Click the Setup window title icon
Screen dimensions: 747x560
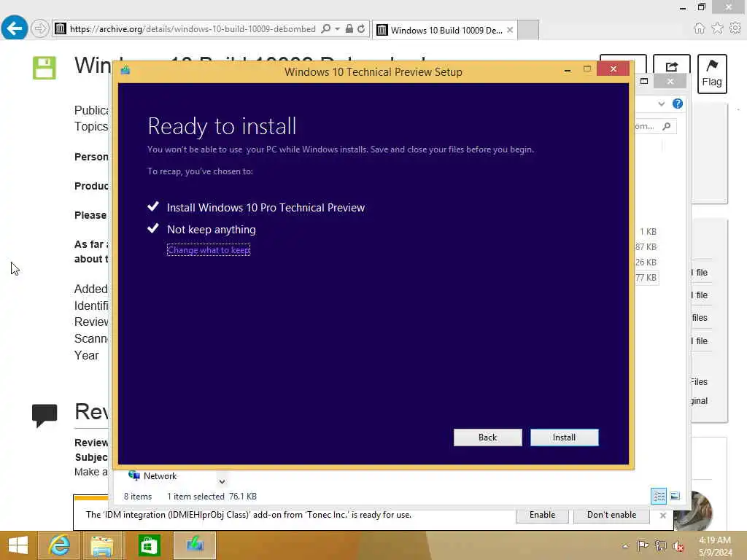tap(125, 71)
